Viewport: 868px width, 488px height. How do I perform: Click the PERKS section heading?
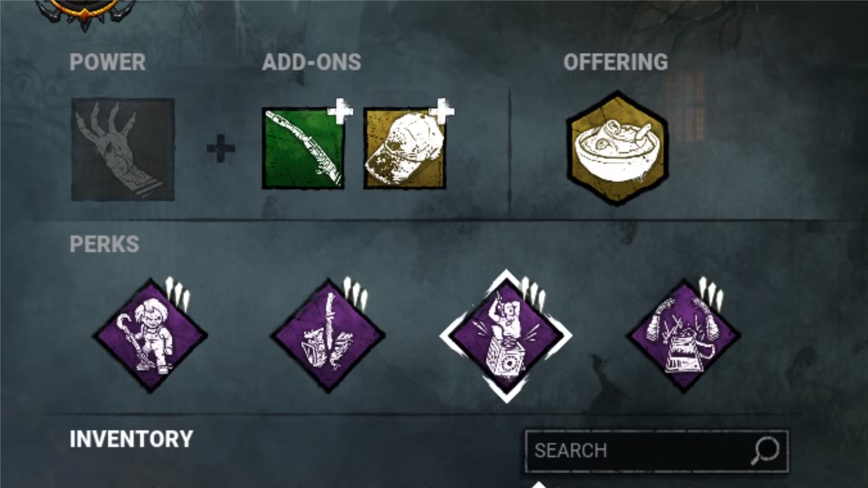(x=104, y=244)
